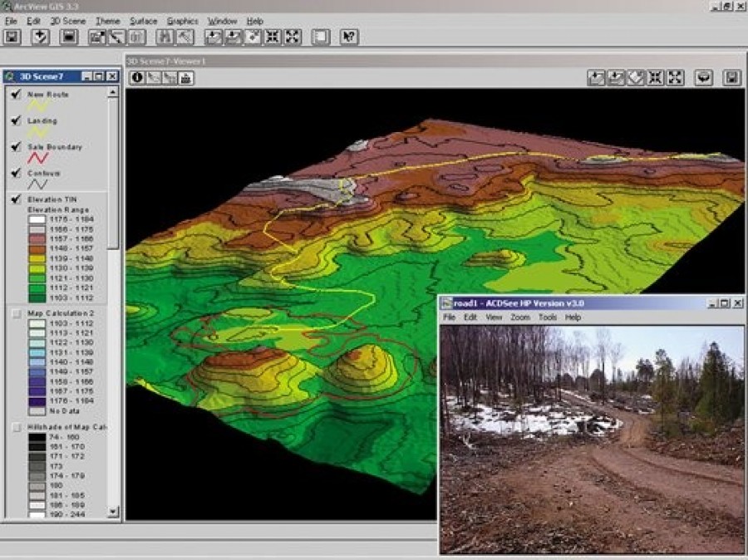Open the Zoom menu in ACDSee
This screenshot has width=748, height=560.
click(519, 317)
